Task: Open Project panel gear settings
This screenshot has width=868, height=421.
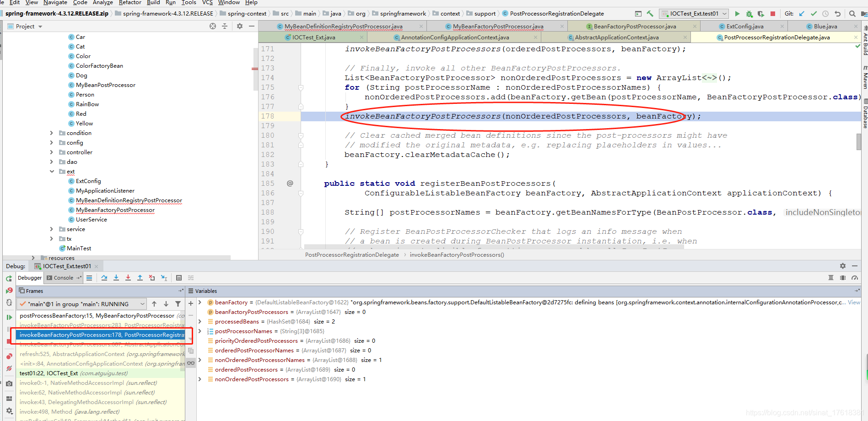Action: [x=240, y=26]
